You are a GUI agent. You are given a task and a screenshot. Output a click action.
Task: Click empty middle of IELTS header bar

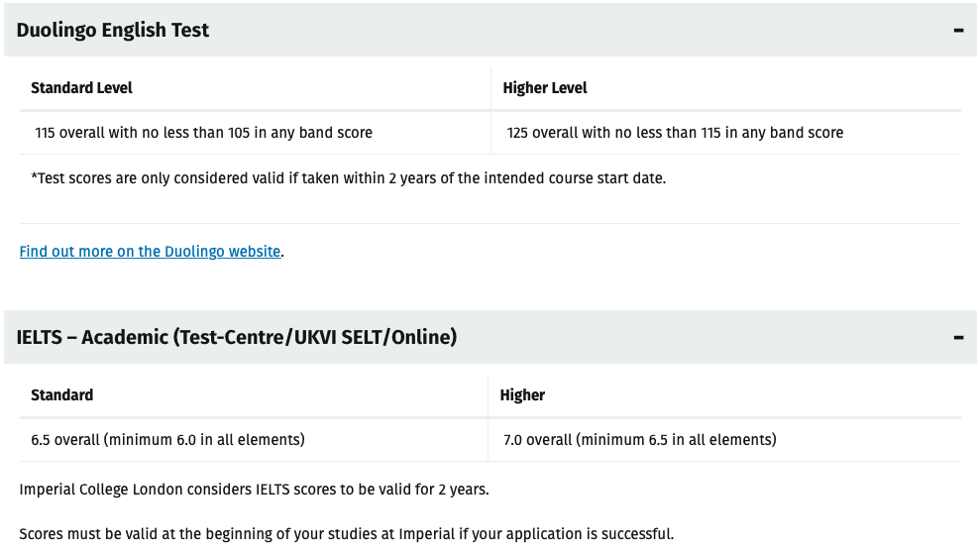click(694, 338)
